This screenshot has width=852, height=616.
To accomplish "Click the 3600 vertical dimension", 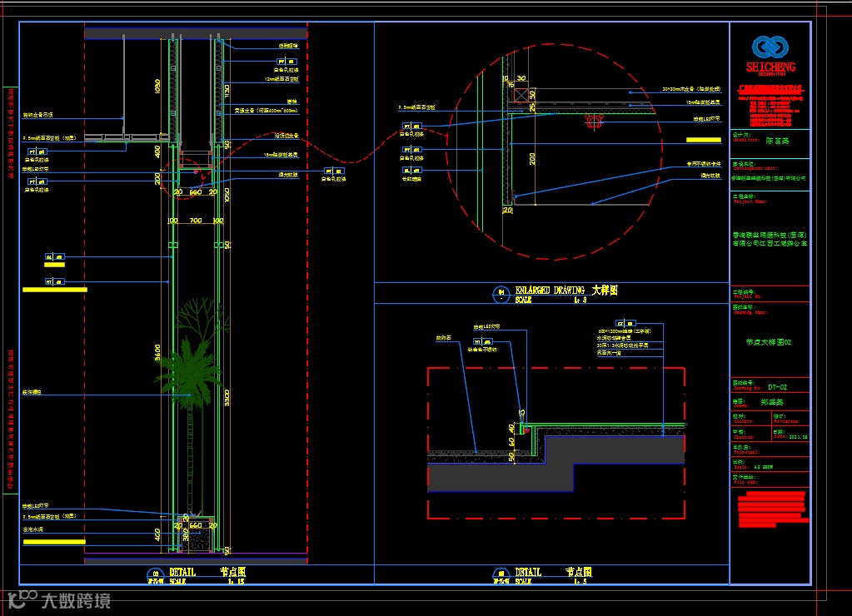I will (157, 353).
